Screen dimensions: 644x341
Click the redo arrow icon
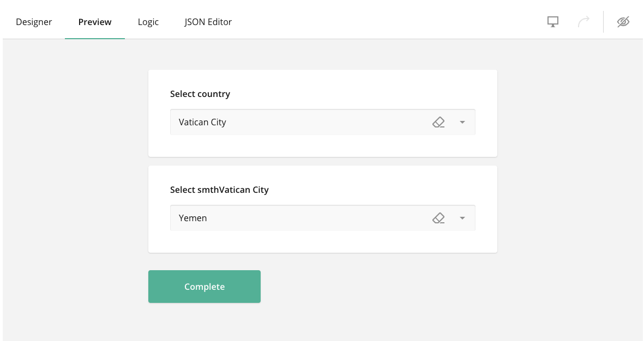pos(584,22)
